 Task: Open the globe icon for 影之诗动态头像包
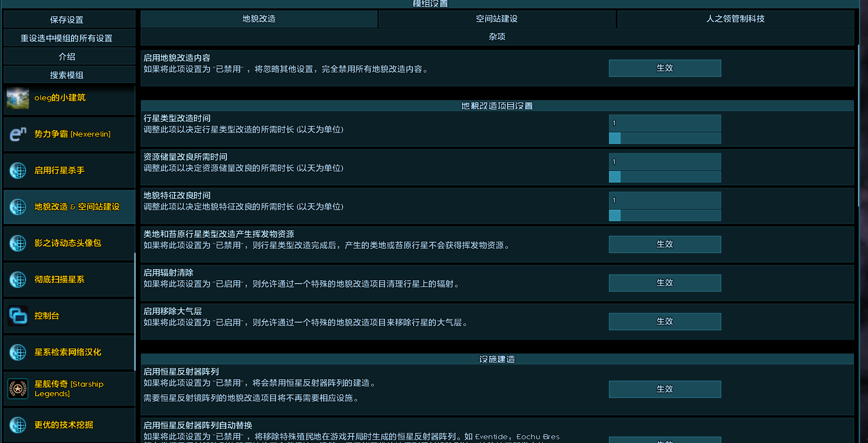[x=18, y=243]
